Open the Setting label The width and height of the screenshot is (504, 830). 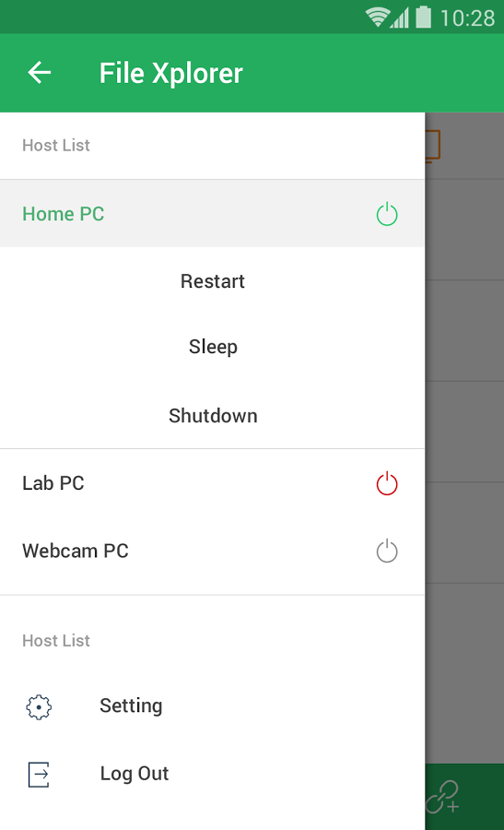click(x=131, y=705)
